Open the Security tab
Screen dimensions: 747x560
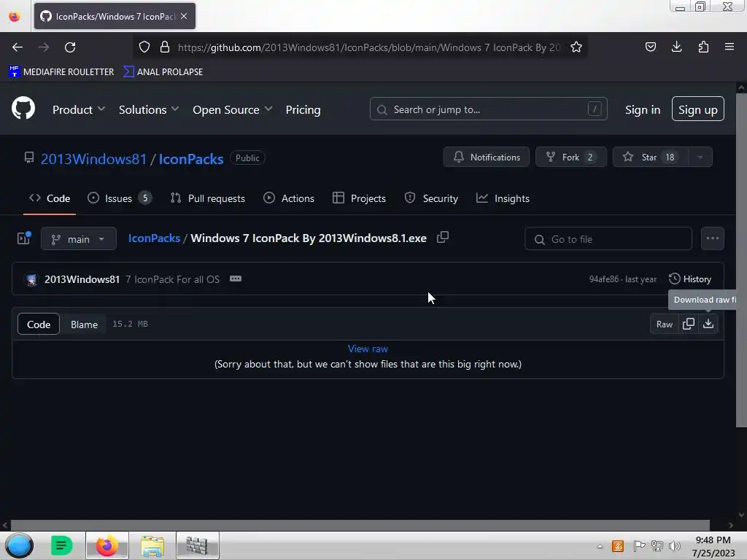click(x=431, y=198)
